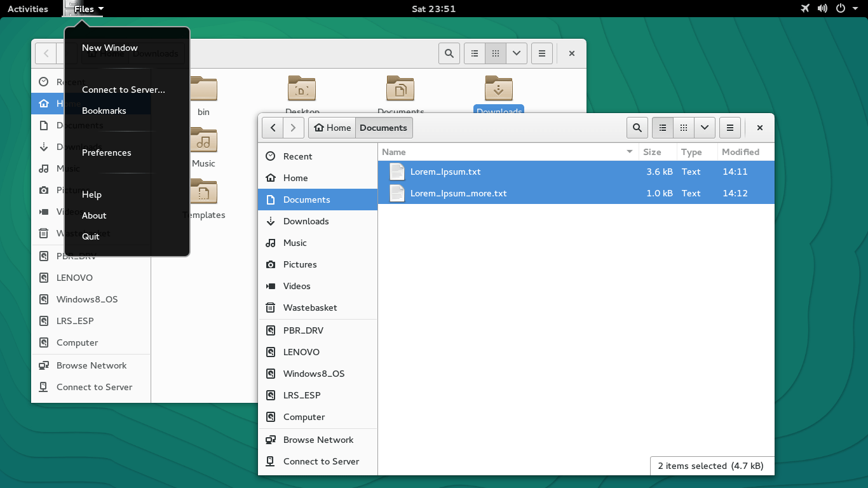Open Browse Network from the sidebar
The image size is (868, 488).
[318, 439]
